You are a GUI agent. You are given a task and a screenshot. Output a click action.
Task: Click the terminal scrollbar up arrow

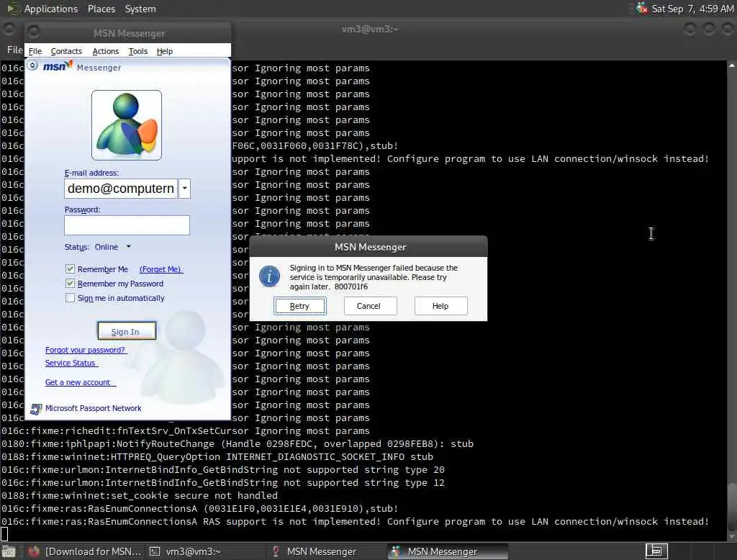[732, 66]
